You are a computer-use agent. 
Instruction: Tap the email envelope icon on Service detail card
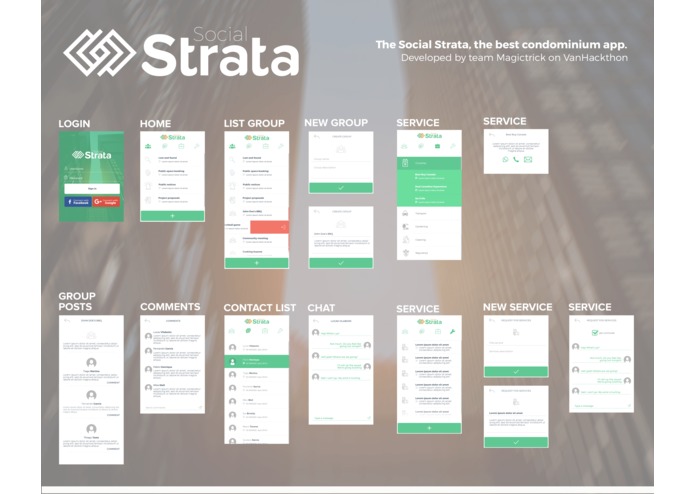click(528, 159)
